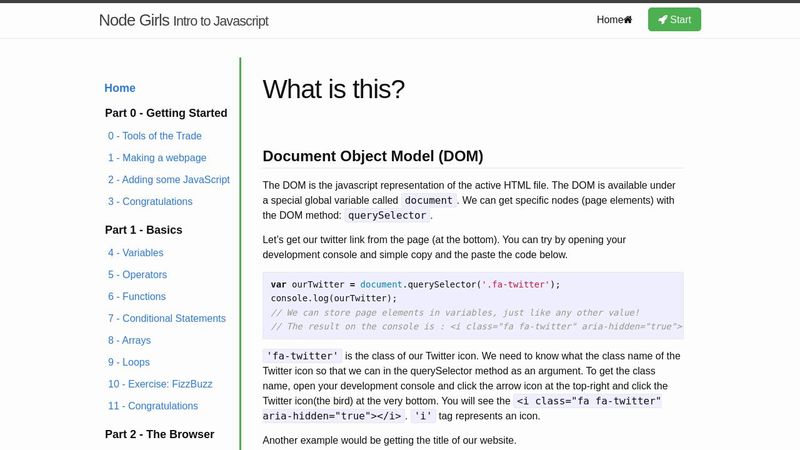Screen dimensions: 800x450
Task: Go to 6 - Functions lesson
Action: pos(137,297)
